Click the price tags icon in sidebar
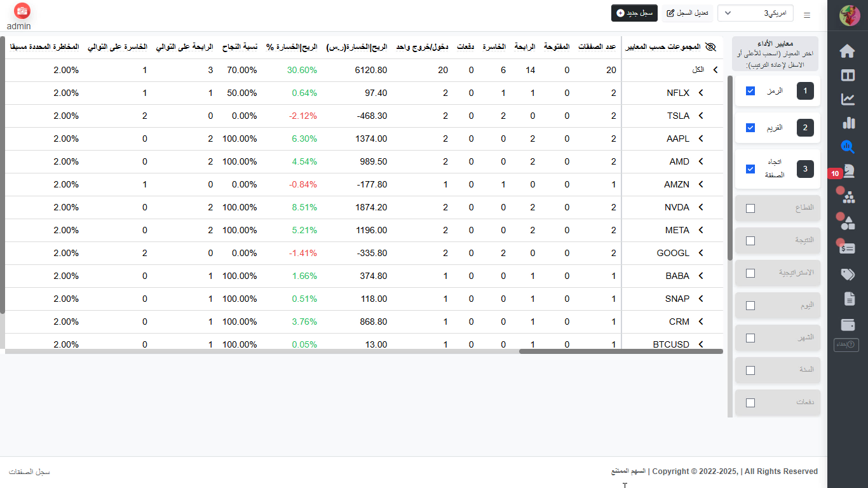The image size is (868, 488). pyautogui.click(x=847, y=274)
